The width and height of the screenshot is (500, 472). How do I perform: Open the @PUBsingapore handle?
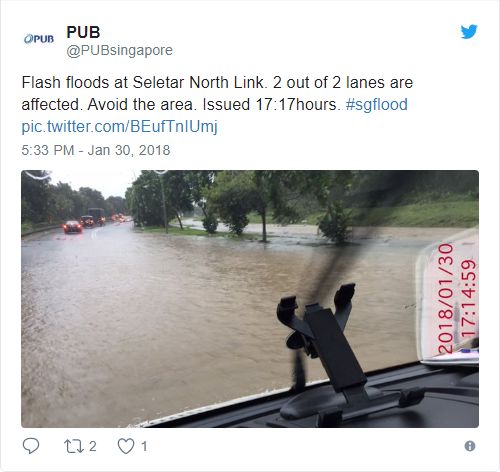[119, 51]
